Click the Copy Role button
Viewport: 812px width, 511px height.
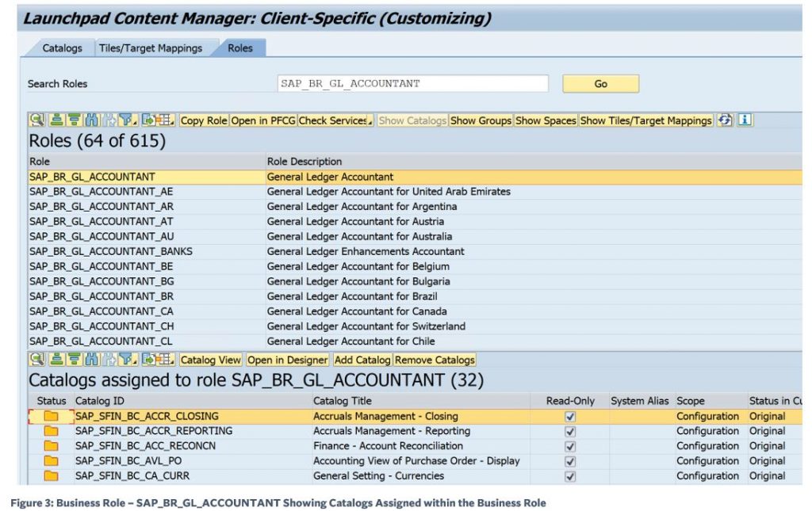coord(204,120)
